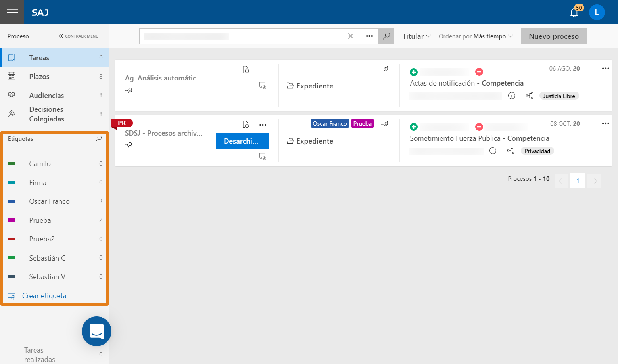Viewport: 618px width, 364px height.
Task: Open hierarchy icon beside Justicia Libre
Action: coord(530,96)
